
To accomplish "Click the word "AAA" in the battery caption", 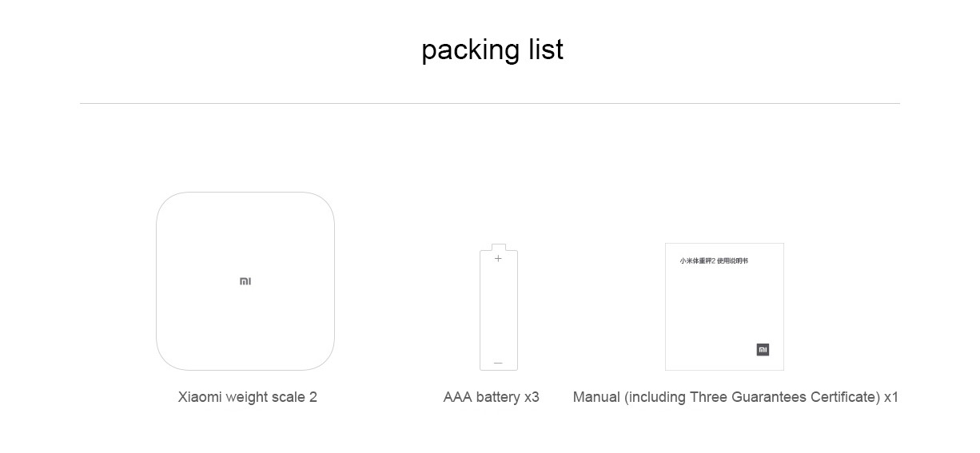I will pos(458,397).
